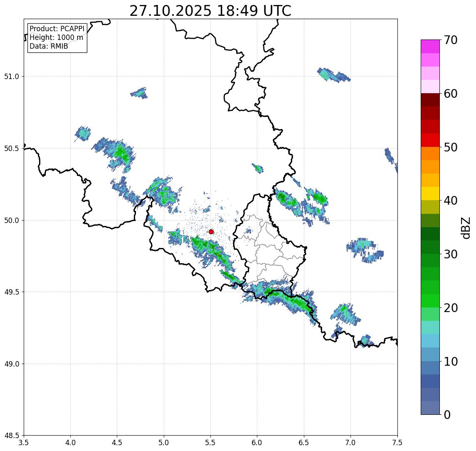Image resolution: width=476 pixels, height=451 pixels.
Task: Click the latitude axis label 48.5
Action: (12, 436)
